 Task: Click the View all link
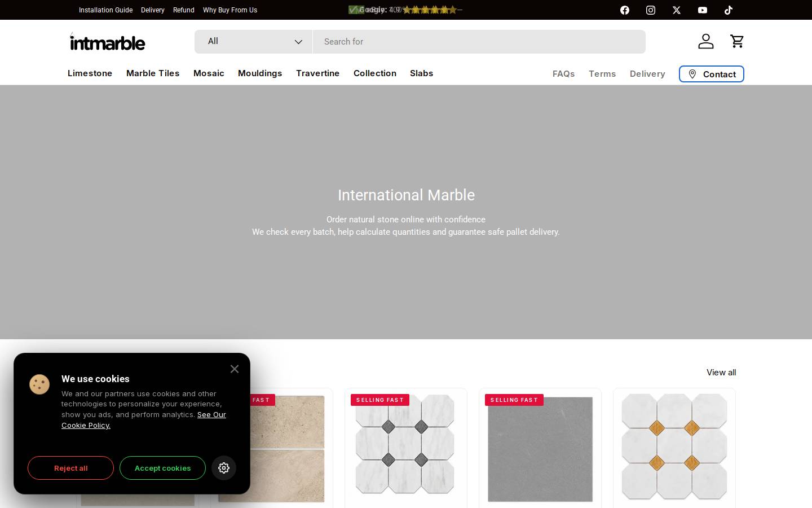click(721, 373)
